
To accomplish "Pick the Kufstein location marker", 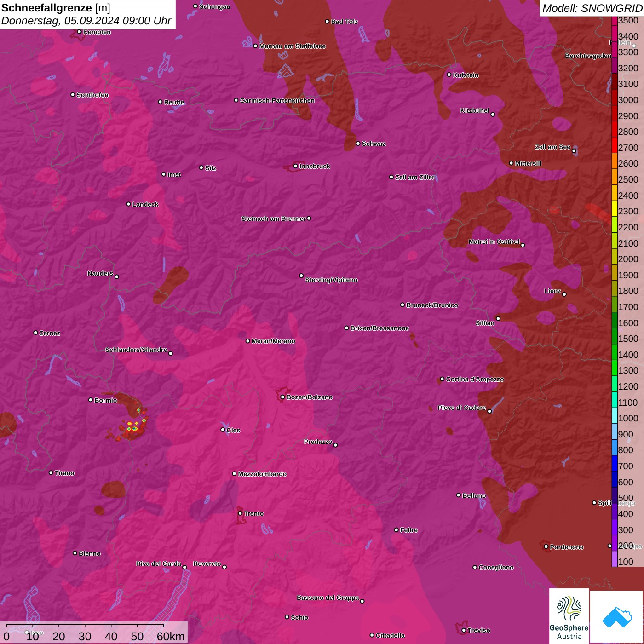I will pos(449,75).
